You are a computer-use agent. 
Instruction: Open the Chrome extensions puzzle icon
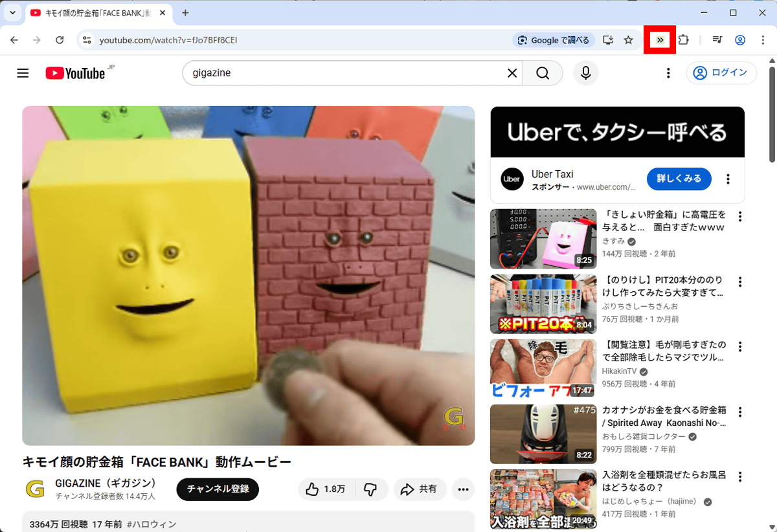point(684,40)
